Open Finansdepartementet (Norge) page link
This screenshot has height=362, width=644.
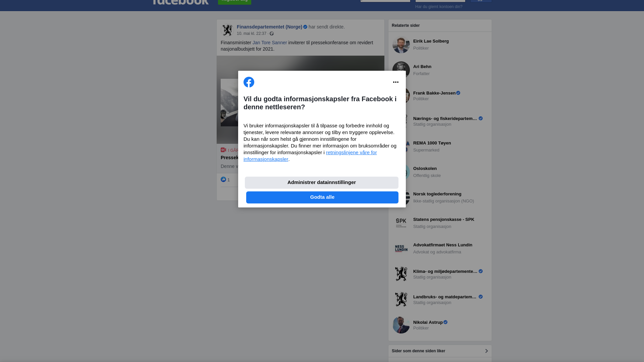pyautogui.click(x=269, y=27)
